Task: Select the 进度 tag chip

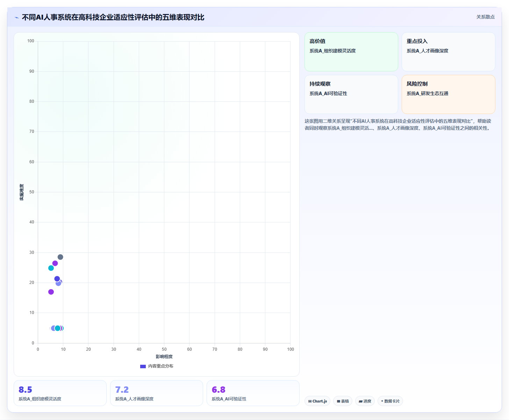Action: [x=365, y=401]
